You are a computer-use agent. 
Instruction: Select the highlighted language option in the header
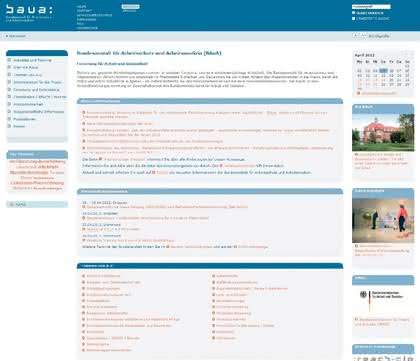(130, 7)
